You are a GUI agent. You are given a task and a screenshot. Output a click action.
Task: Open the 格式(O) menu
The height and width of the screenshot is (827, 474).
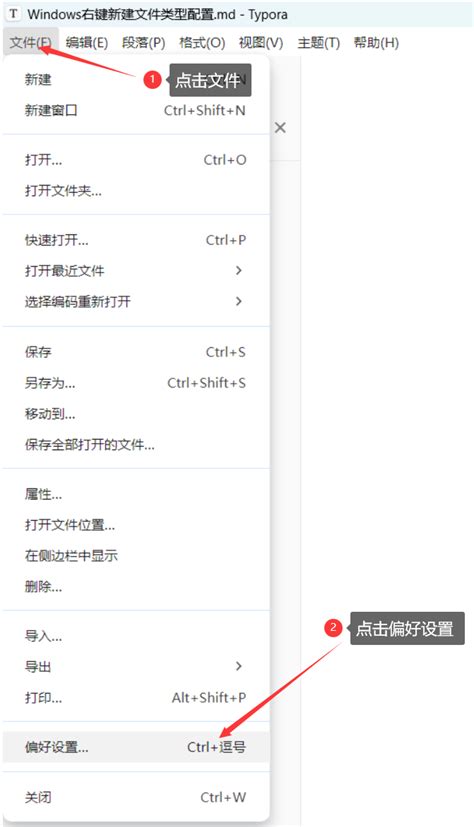[202, 43]
